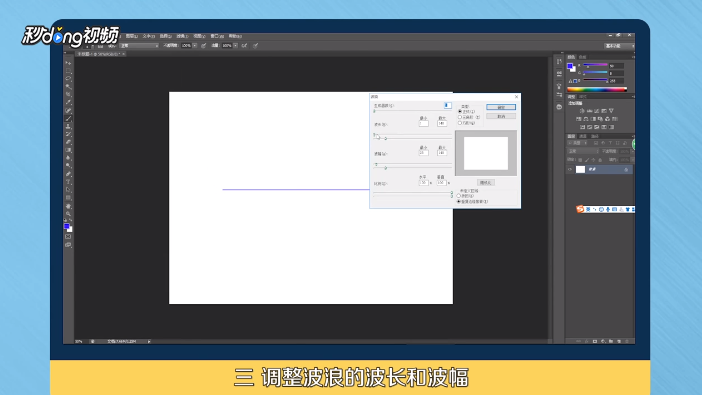The image size is (702, 395).
Task: Open the brush flow dropdown arrow
Action: coord(235,46)
